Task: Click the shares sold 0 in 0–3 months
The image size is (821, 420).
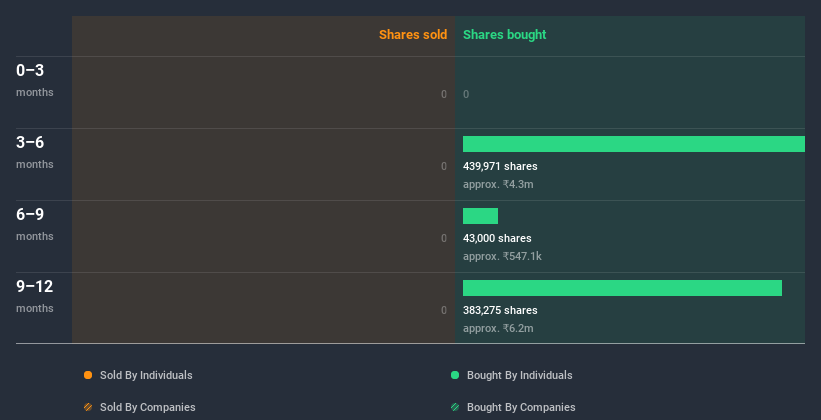Action: click(444, 94)
